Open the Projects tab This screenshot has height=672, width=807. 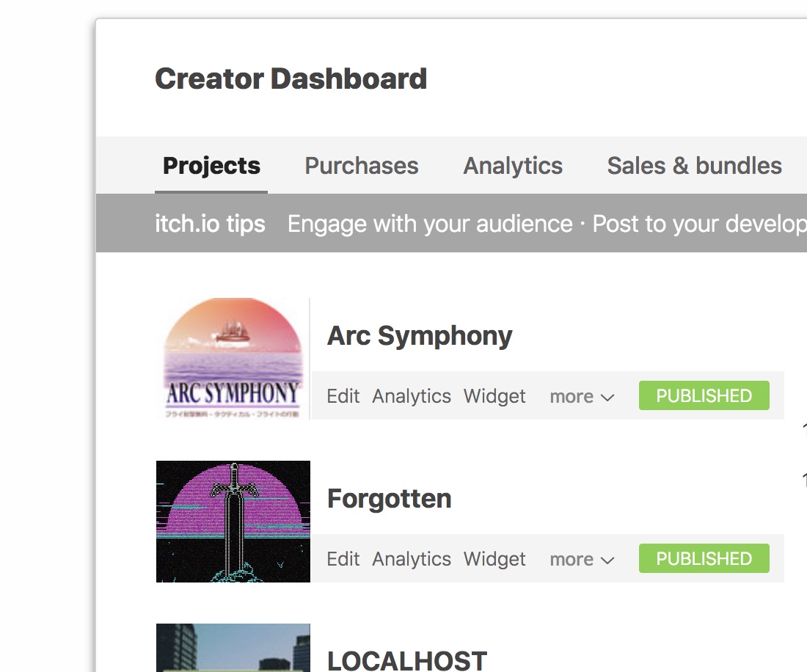tap(211, 166)
